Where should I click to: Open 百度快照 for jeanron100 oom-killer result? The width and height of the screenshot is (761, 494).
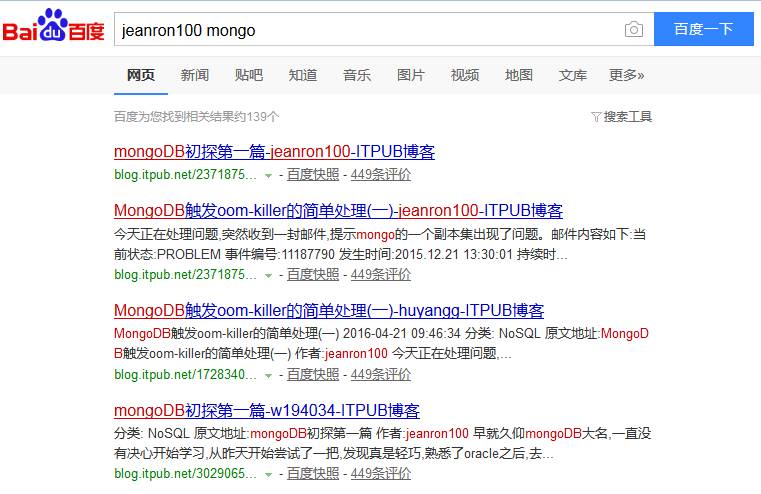[313, 275]
